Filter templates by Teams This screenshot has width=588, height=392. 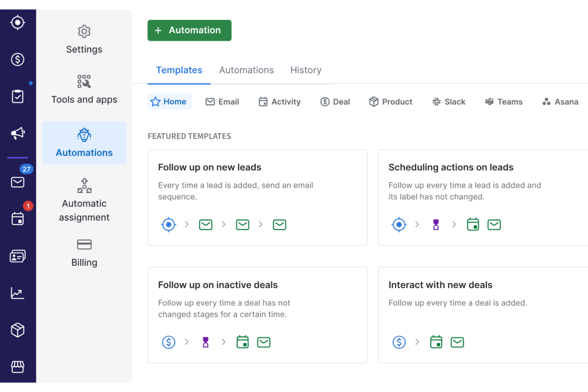504,102
